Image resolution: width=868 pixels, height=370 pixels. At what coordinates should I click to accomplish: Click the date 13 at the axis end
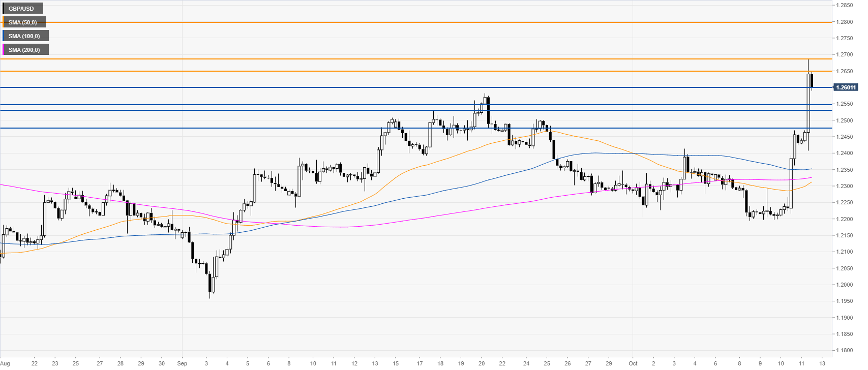pyautogui.click(x=822, y=363)
